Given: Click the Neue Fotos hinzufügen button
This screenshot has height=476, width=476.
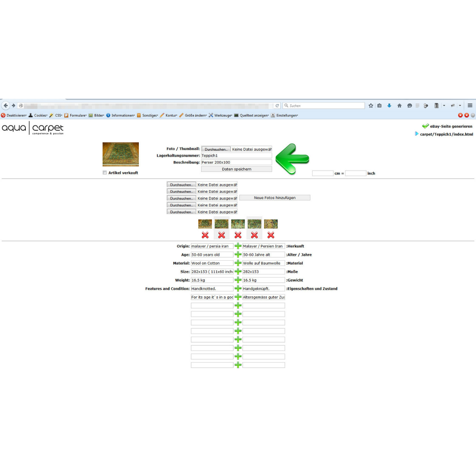Looking at the screenshot, I should click(274, 198).
